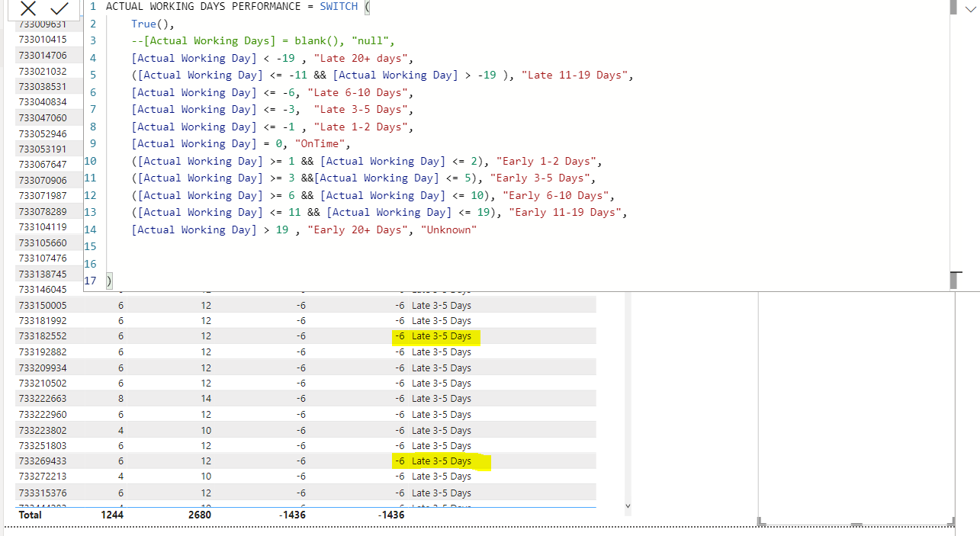The image size is (980, 536).
Task: Select row ID 733052946
Action: point(43,133)
